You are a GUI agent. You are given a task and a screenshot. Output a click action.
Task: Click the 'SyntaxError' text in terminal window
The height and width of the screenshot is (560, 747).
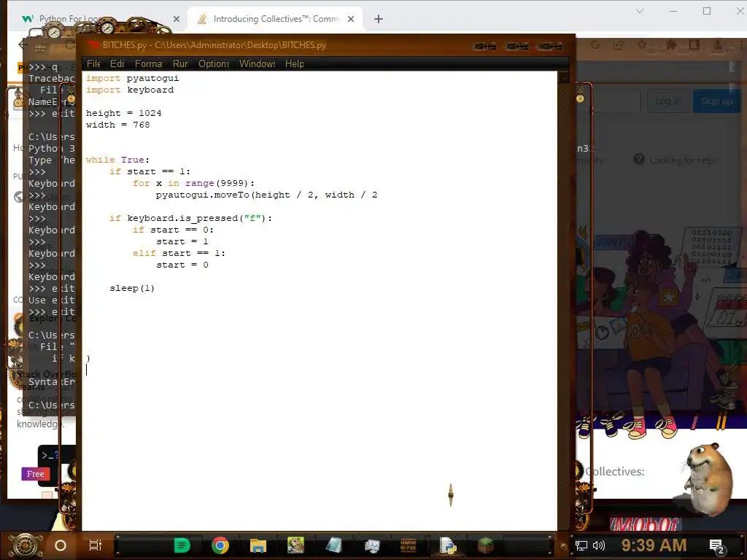(x=52, y=382)
